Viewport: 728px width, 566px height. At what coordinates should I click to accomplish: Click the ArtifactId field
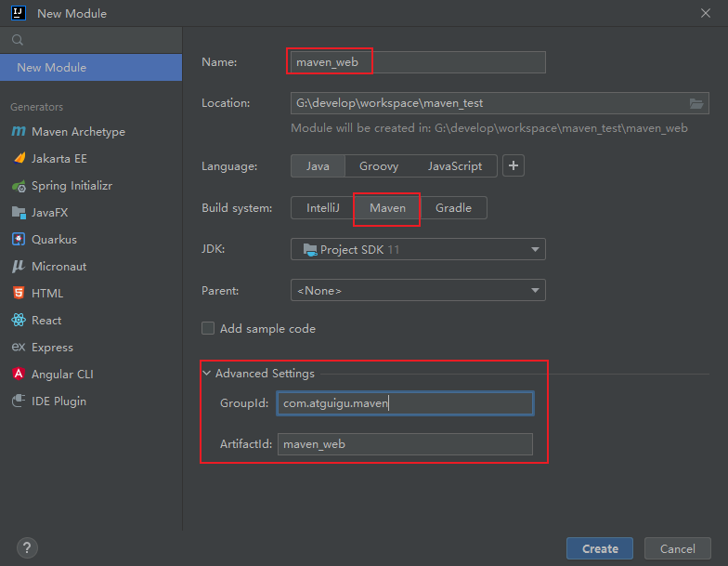click(405, 444)
